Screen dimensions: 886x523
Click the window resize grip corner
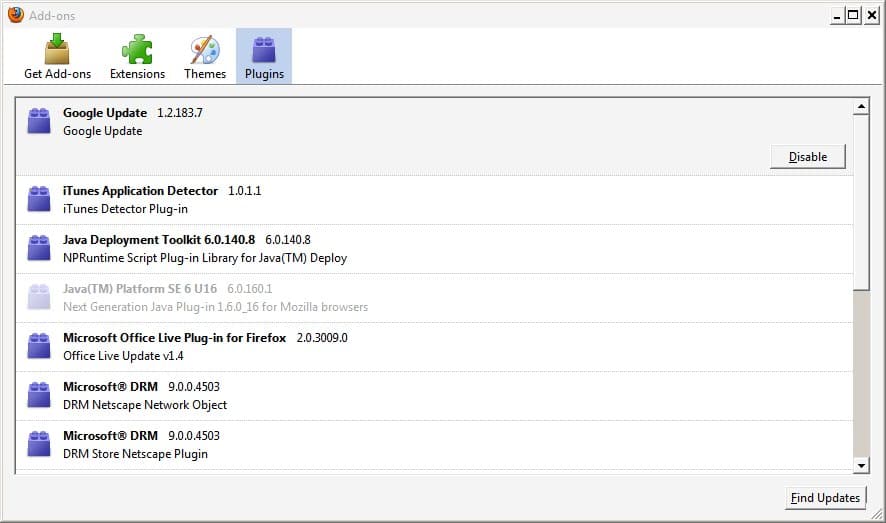tap(877, 513)
